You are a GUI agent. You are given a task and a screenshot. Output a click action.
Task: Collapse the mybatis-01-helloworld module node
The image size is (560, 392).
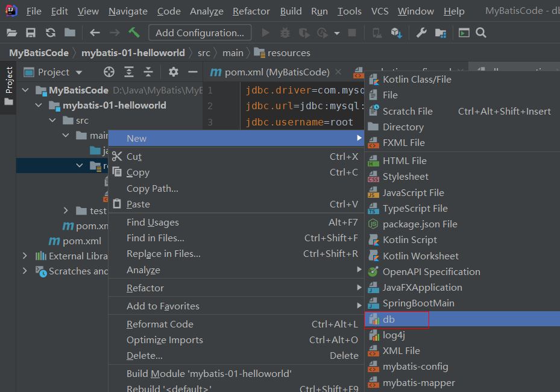39,105
